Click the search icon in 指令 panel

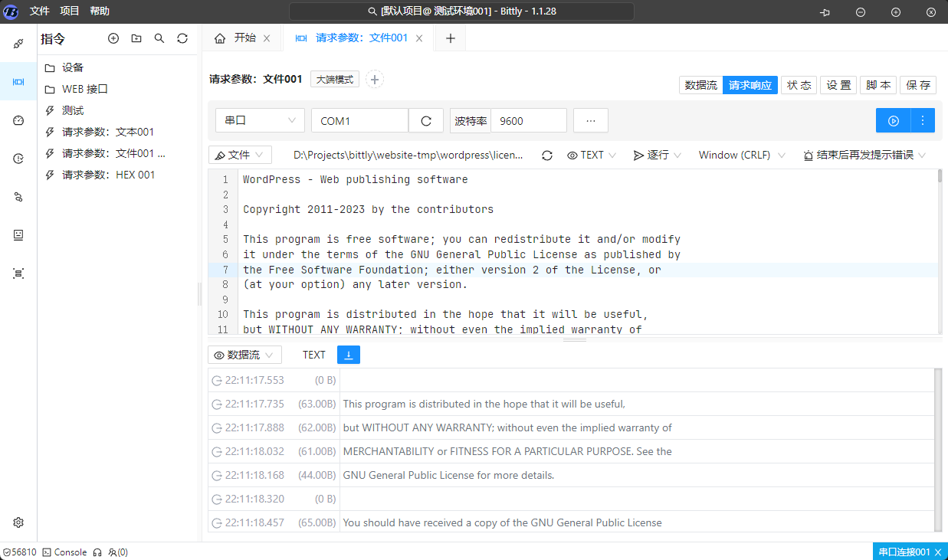pos(159,38)
